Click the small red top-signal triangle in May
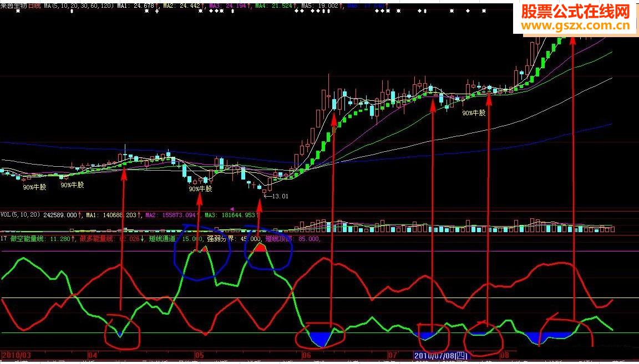The width and height of the screenshot is (639, 364). pos(204,248)
